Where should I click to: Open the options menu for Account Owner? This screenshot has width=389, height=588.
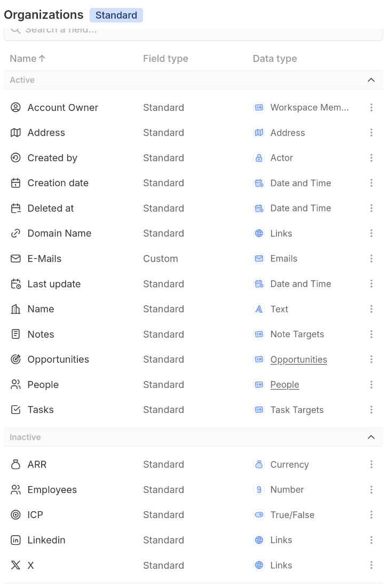click(371, 107)
